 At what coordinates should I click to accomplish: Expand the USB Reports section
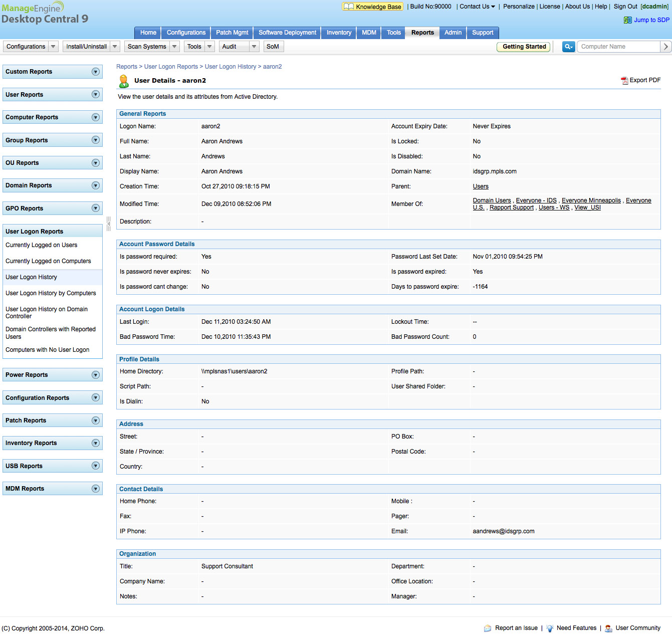click(96, 466)
